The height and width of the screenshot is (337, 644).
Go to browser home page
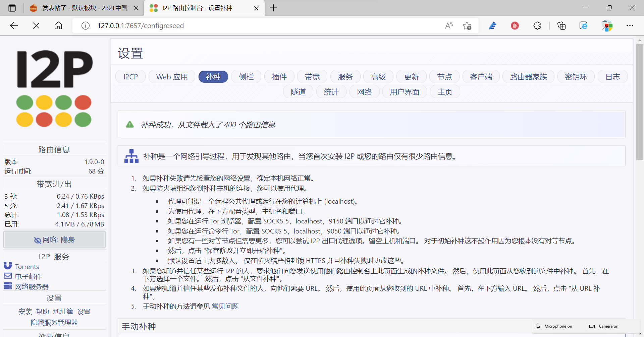coord(58,25)
